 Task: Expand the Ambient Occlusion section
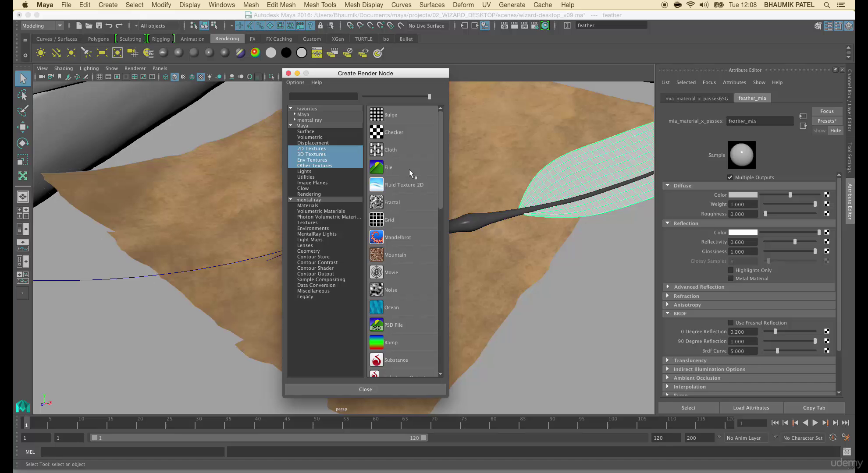pos(668,378)
